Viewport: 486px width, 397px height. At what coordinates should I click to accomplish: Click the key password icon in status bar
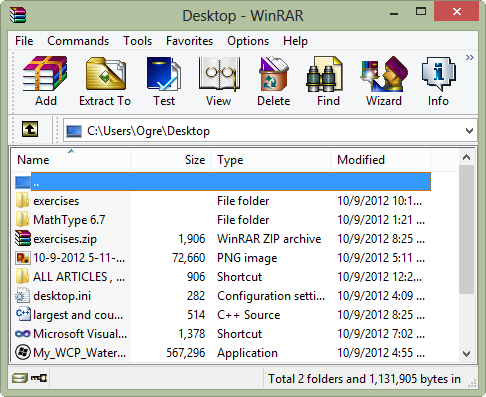(x=39, y=378)
